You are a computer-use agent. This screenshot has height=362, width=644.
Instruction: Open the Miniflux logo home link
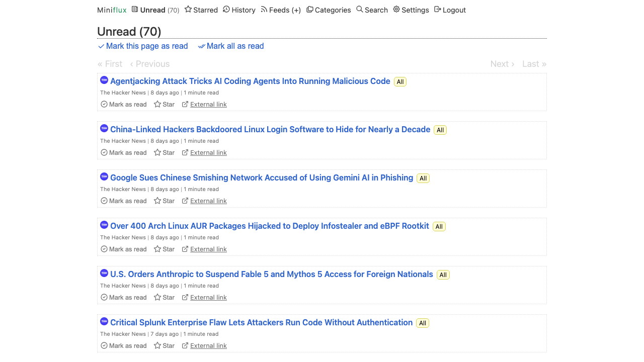tap(112, 10)
